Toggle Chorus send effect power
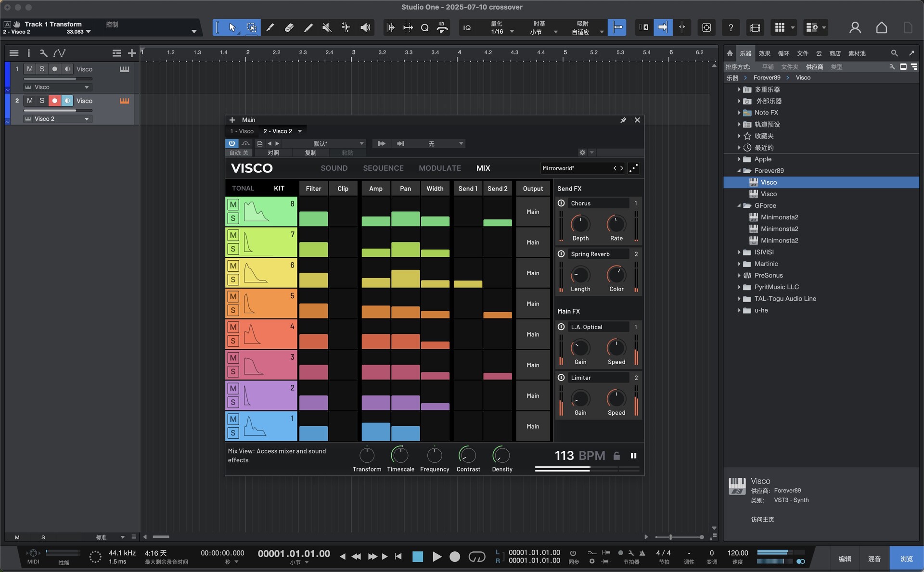 [561, 203]
